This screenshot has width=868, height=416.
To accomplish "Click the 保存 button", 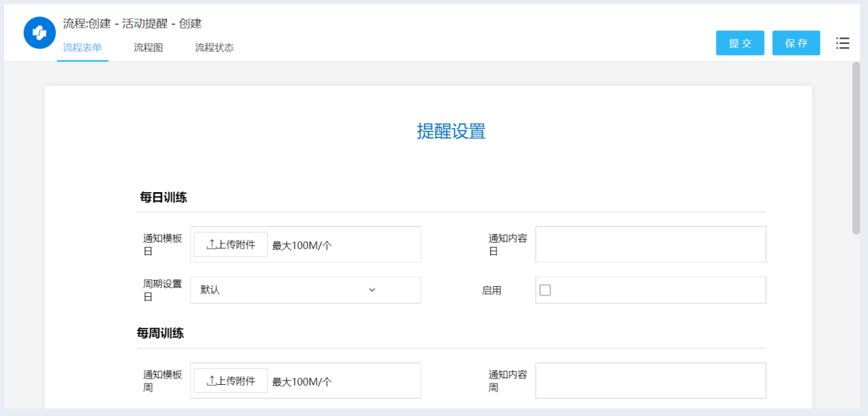I will click(796, 43).
